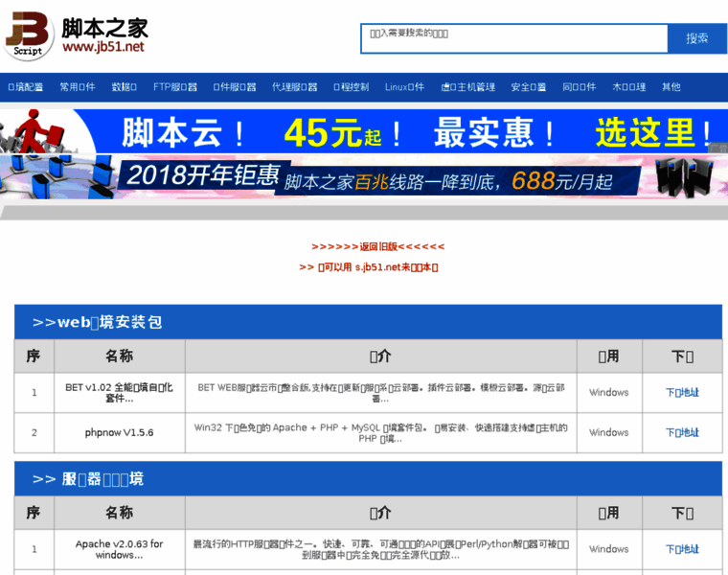Click the BET WEB description cell
Viewport: 728px width, 575px height.
point(380,393)
